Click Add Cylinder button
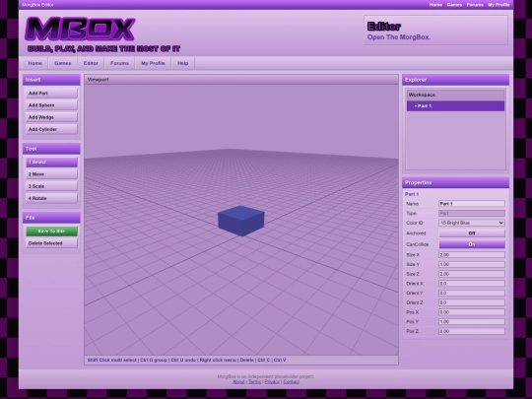 point(51,129)
